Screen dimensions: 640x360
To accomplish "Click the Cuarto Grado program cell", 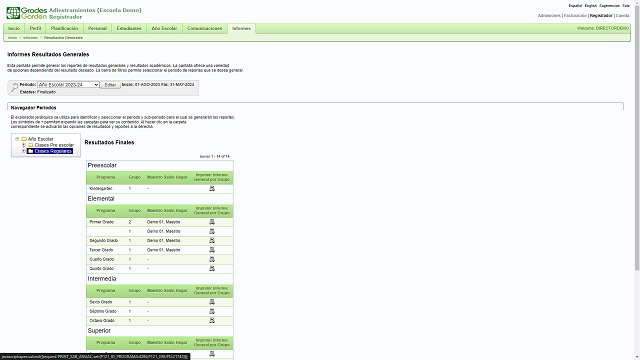I will 102,259.
